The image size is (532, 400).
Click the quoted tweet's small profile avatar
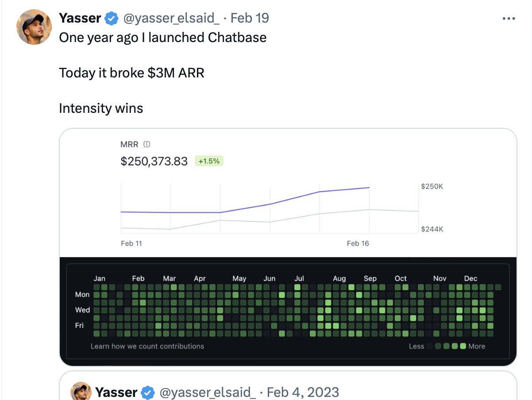click(81, 392)
